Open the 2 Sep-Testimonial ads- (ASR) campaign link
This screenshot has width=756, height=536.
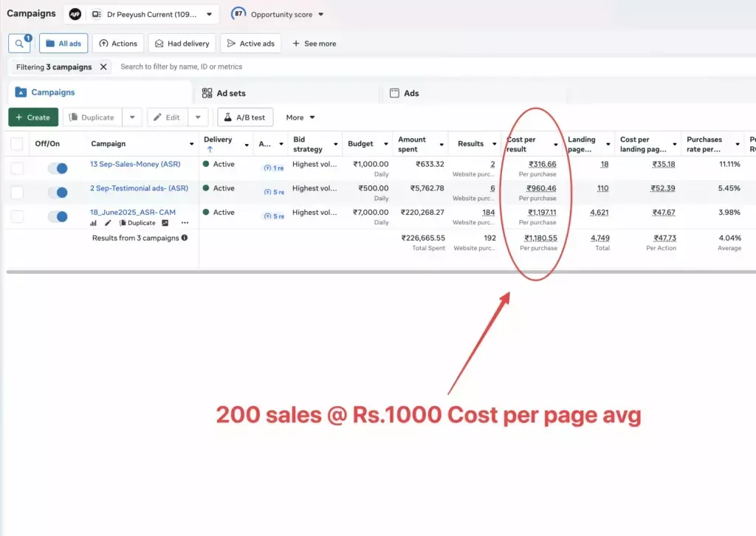[139, 188]
